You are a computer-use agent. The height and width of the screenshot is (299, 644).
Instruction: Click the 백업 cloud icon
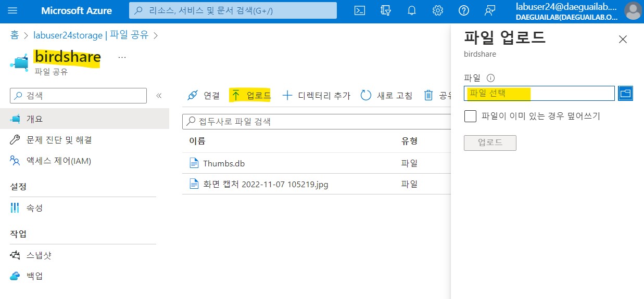pos(15,276)
